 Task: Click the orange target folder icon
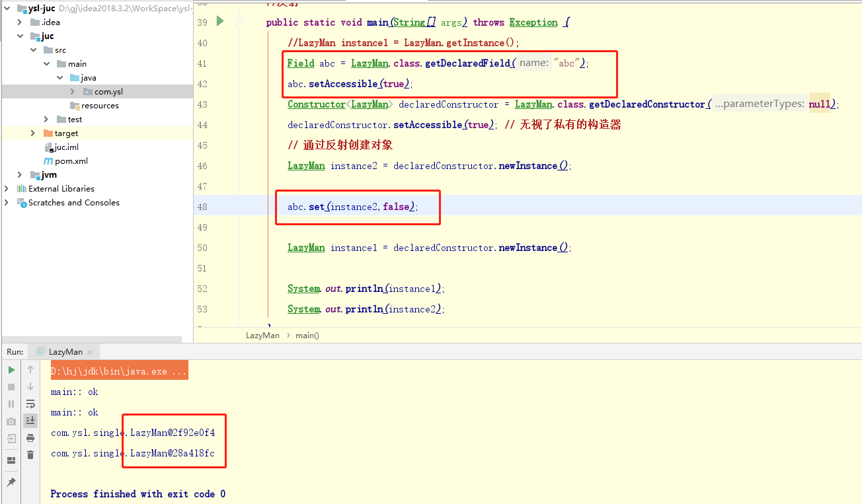[48, 133]
